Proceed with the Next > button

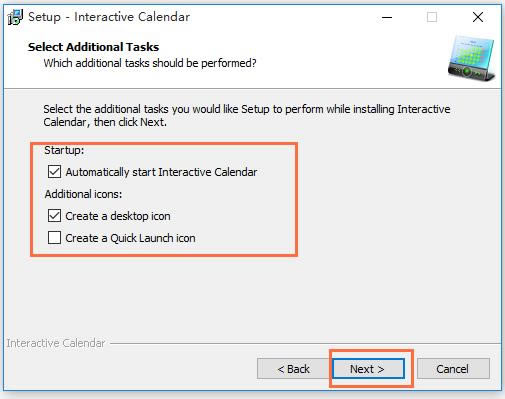(368, 369)
